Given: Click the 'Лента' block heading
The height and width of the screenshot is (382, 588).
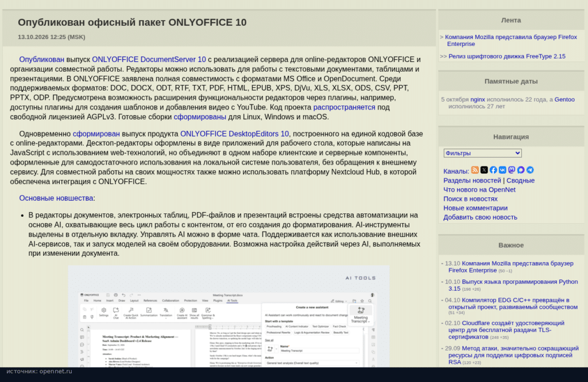Looking at the screenshot, I should [510, 20].
